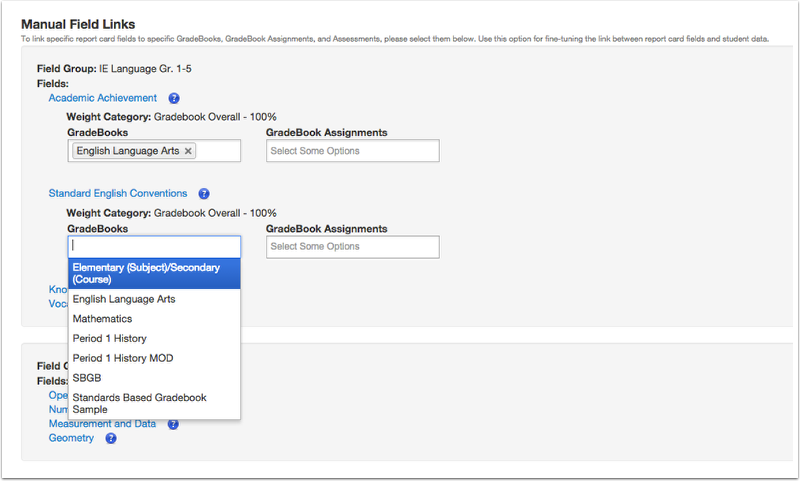Select Standards Based Gradebook Sample option

[x=154, y=403]
